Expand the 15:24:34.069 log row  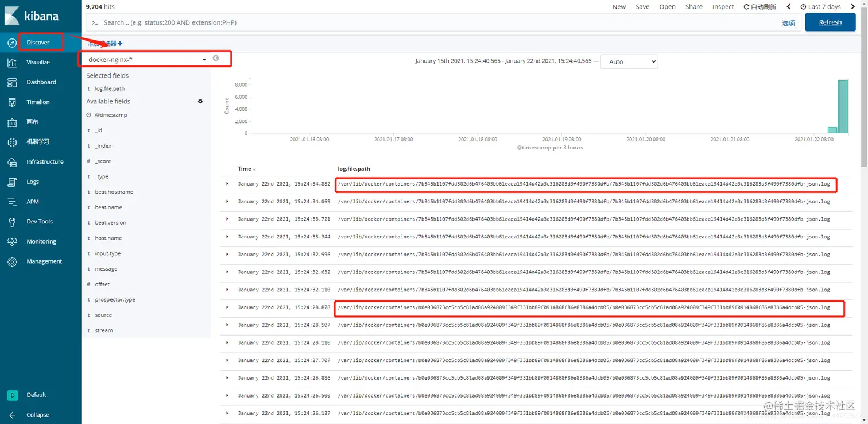coord(227,202)
